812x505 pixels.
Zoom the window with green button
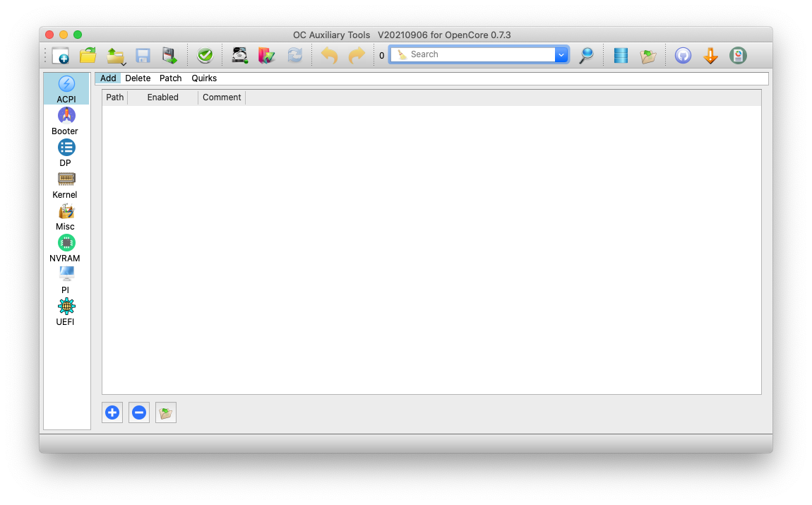coord(78,35)
